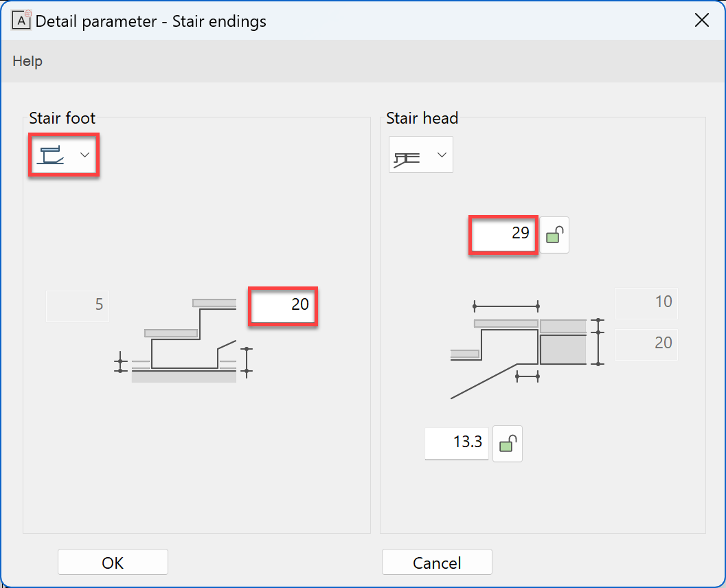Toggle the lock next to the 29 field
The height and width of the screenshot is (588, 726).
point(554,236)
